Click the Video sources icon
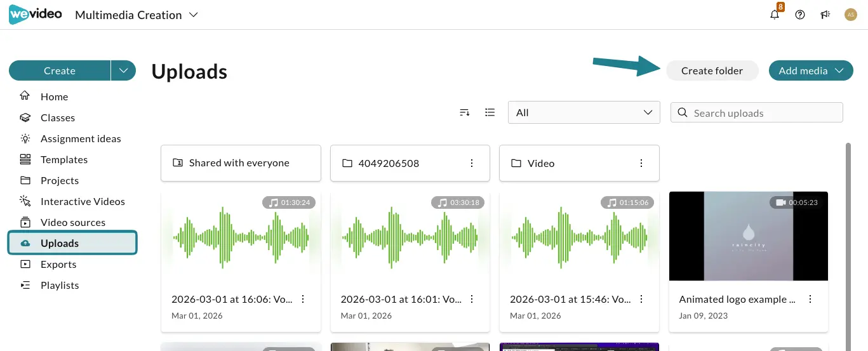The height and width of the screenshot is (351, 868). tap(25, 222)
